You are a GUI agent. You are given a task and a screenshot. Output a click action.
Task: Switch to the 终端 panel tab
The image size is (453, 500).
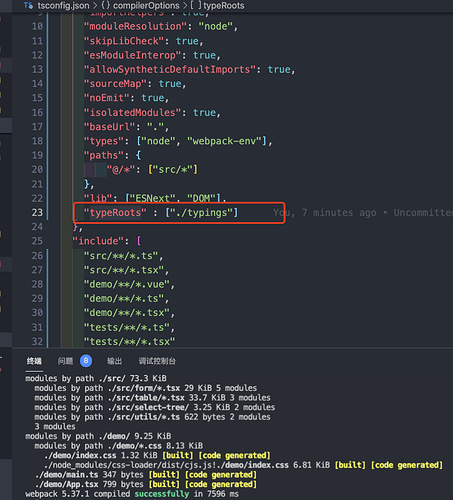34,361
